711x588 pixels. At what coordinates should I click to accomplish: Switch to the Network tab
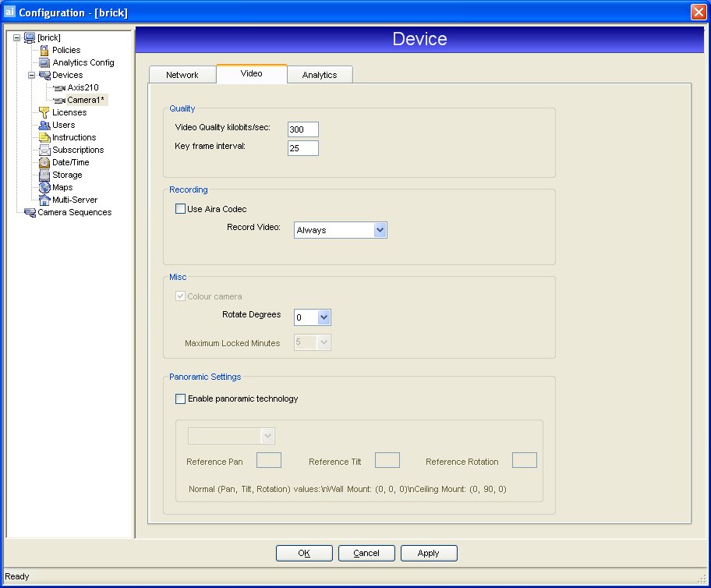pyautogui.click(x=182, y=74)
